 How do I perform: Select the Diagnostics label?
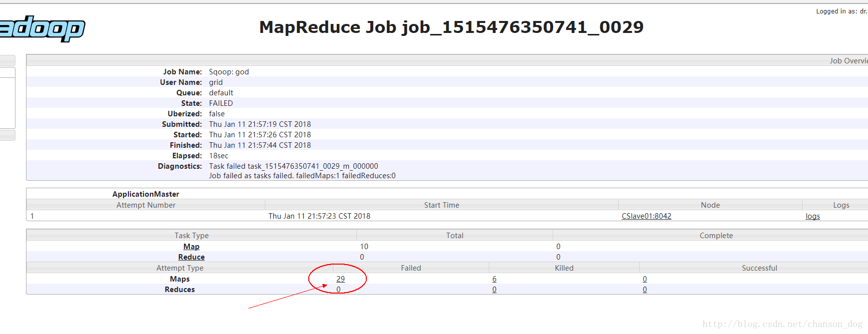click(180, 166)
